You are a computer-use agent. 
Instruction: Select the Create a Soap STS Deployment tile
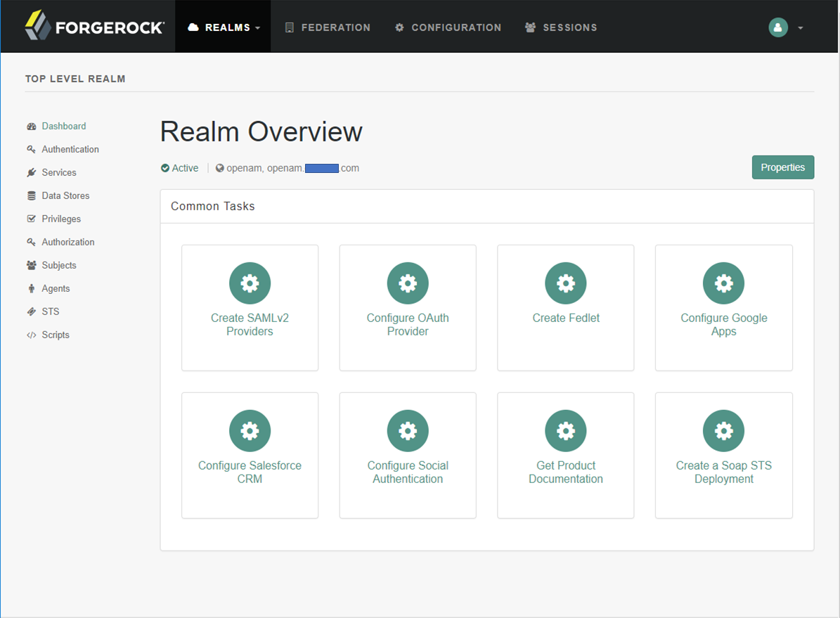(723, 455)
